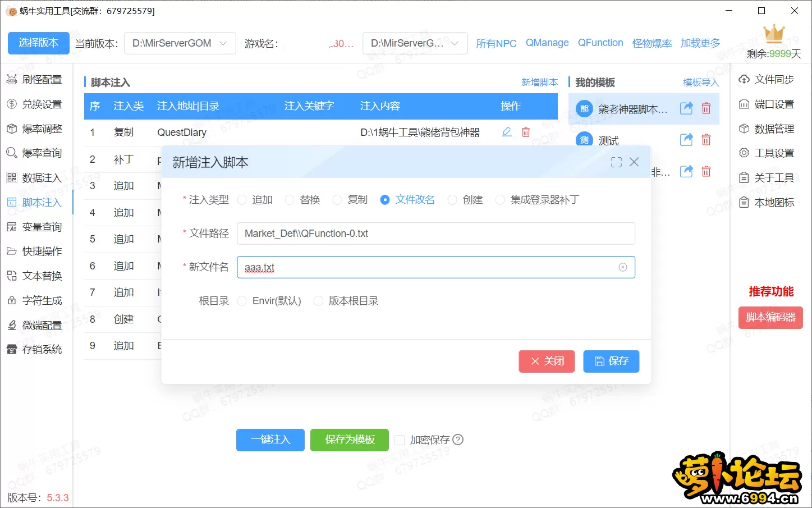This screenshot has height=508, width=812.
Task: Click 模板导入 link
Action: (701, 83)
